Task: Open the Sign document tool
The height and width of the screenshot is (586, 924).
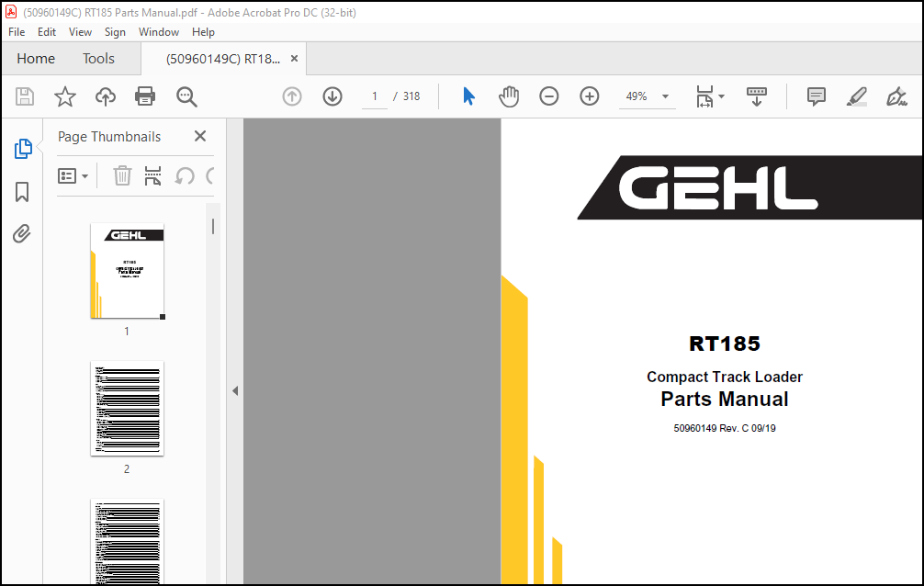Action: point(896,96)
